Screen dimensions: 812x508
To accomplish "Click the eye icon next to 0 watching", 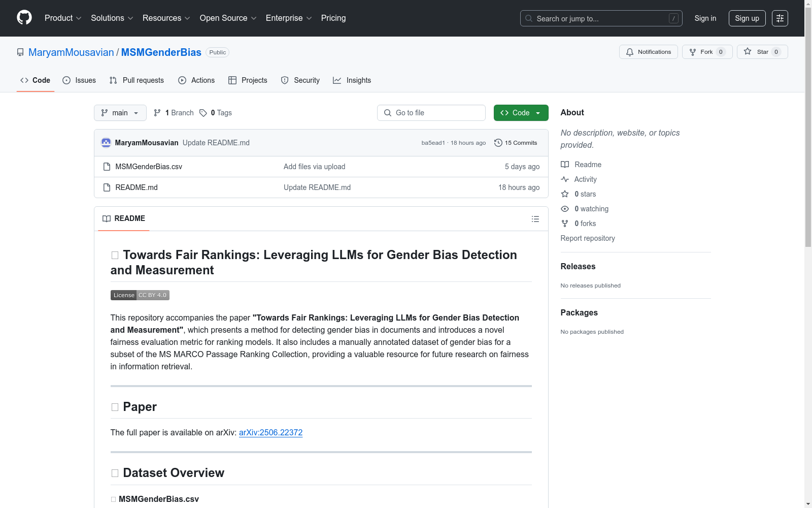I will click(565, 209).
